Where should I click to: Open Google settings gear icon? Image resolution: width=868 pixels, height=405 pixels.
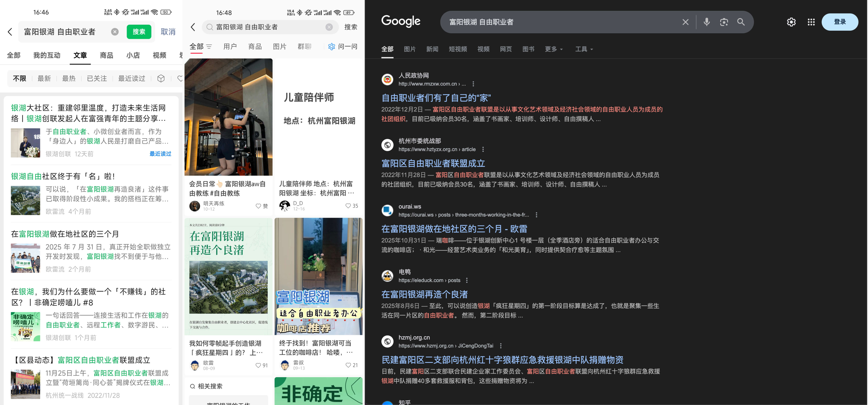pyautogui.click(x=791, y=22)
